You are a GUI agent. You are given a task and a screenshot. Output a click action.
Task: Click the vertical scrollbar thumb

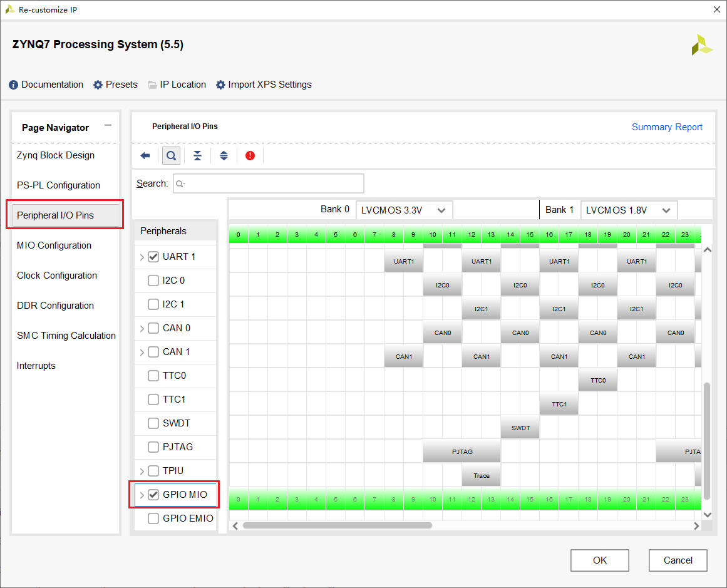click(x=706, y=441)
